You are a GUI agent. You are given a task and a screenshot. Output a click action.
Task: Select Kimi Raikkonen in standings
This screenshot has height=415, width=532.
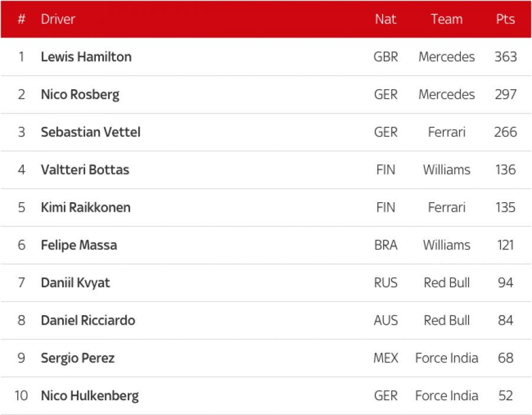86,208
